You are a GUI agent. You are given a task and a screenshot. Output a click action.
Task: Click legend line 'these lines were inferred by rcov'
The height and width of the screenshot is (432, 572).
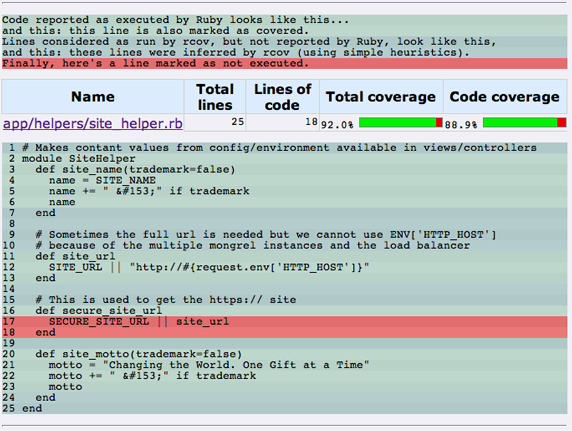[x=285, y=53]
